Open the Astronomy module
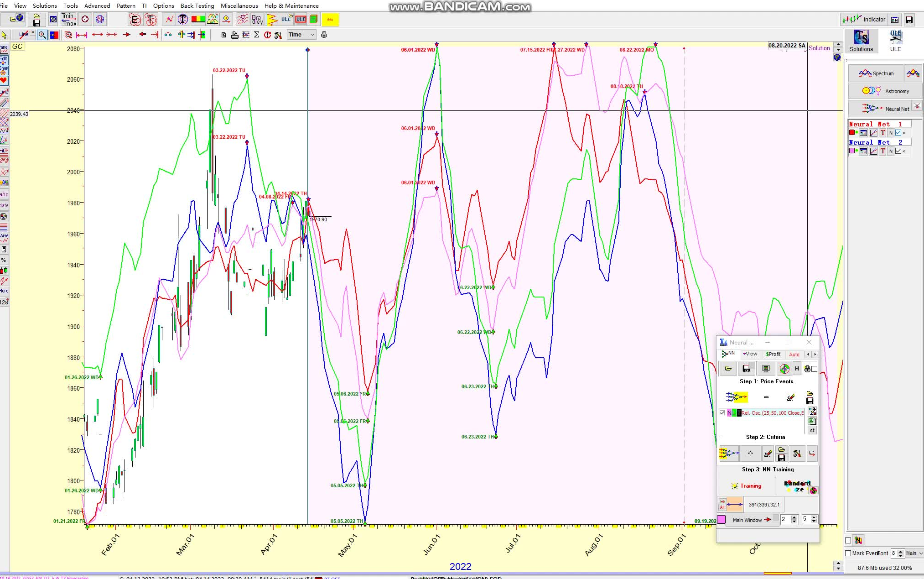Screen dimensions: 924x579 tap(885, 91)
